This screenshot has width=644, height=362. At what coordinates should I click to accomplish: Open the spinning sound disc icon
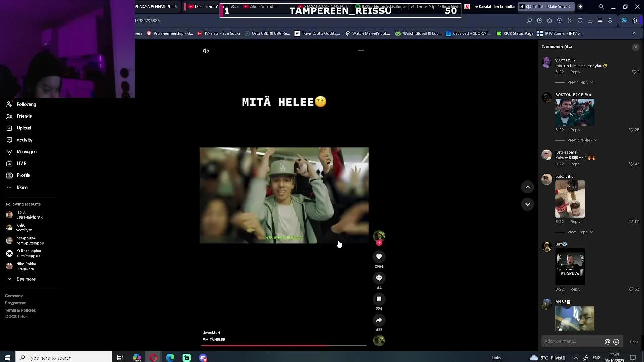pos(379,341)
